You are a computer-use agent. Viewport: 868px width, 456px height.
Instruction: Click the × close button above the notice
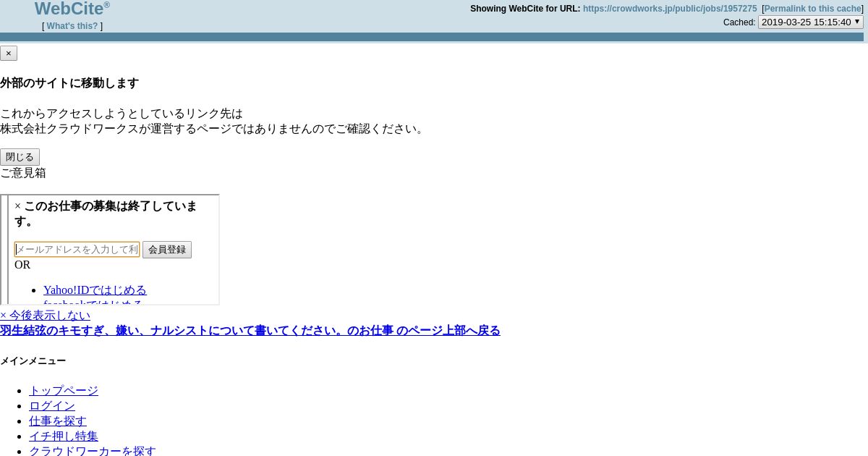pyautogui.click(x=9, y=53)
